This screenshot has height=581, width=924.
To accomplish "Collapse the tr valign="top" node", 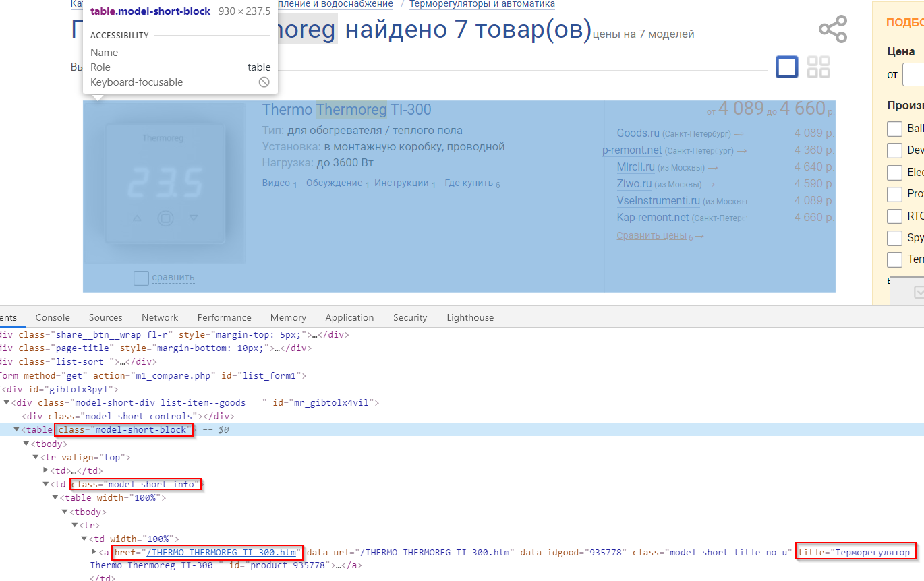I will pos(36,457).
